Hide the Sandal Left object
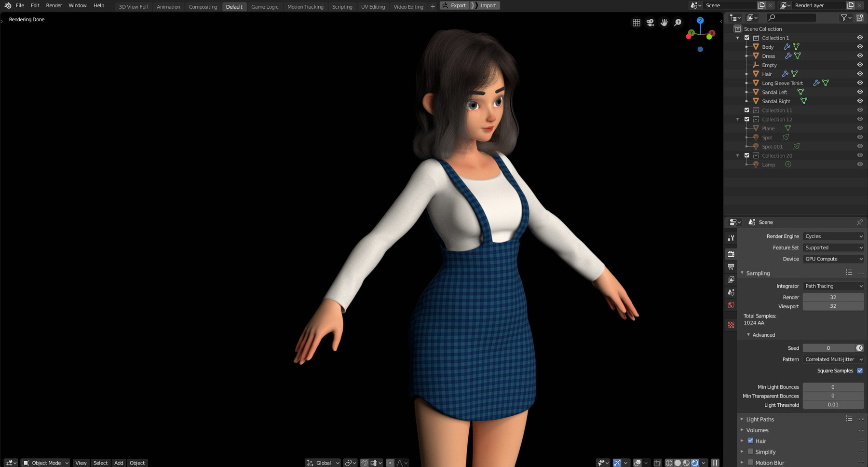This screenshot has width=868, height=467. click(x=860, y=92)
